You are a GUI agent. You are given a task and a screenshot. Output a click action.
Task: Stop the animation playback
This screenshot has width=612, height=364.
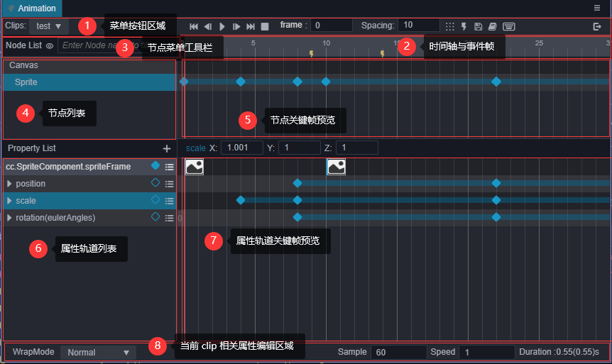[265, 26]
